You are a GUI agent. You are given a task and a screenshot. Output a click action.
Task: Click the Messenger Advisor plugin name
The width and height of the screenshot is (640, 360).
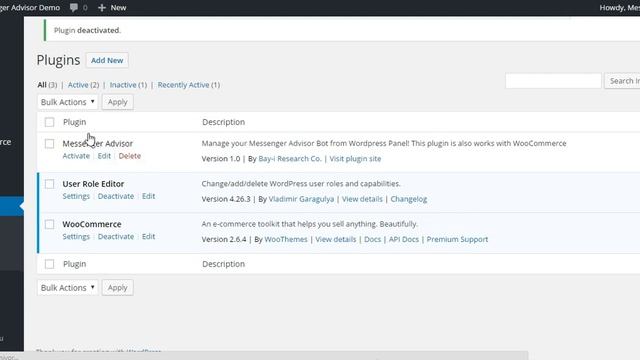98,144
